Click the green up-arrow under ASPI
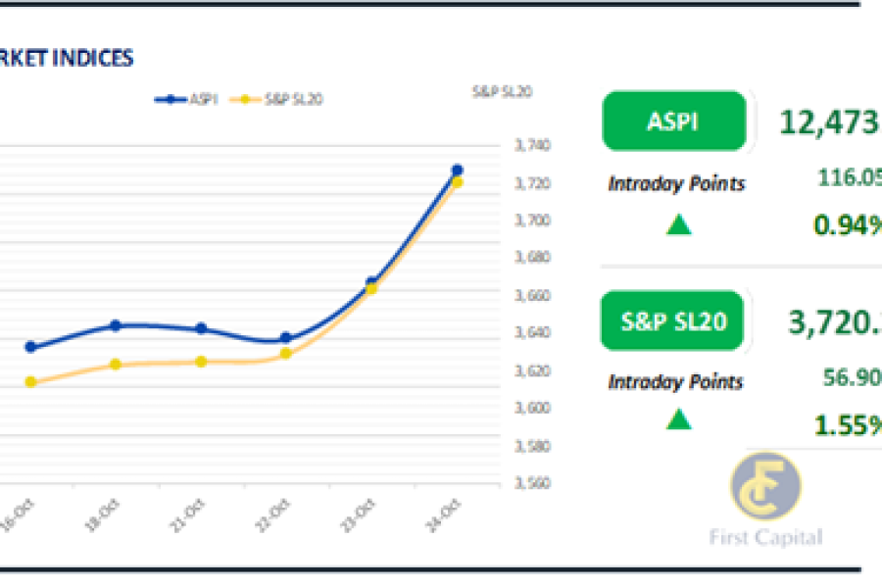Screen dimensions: 882x588 click(x=678, y=224)
